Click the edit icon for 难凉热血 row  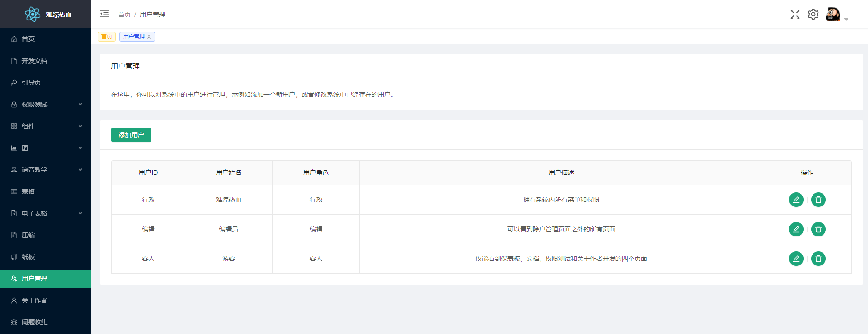[796, 200]
